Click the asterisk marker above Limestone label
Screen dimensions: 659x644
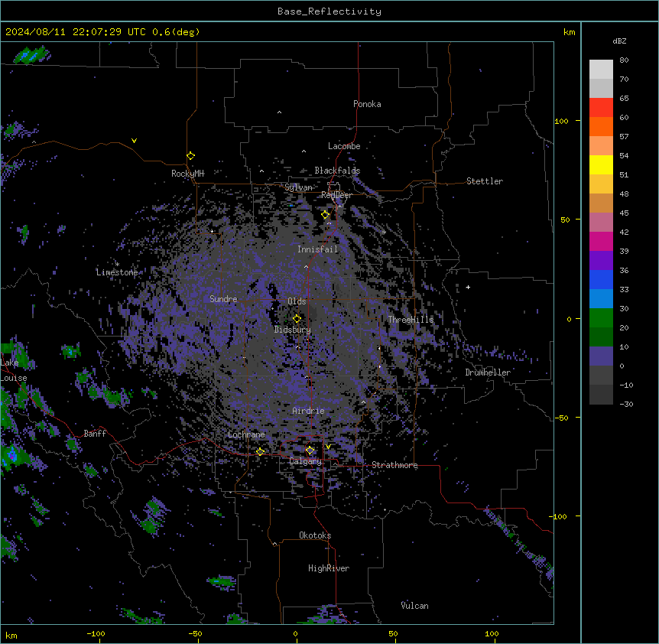(117, 265)
